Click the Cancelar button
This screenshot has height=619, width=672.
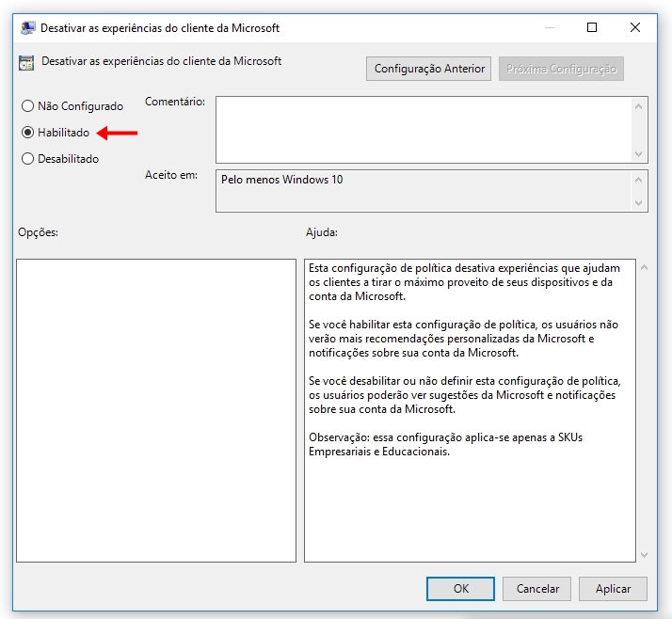(536, 589)
